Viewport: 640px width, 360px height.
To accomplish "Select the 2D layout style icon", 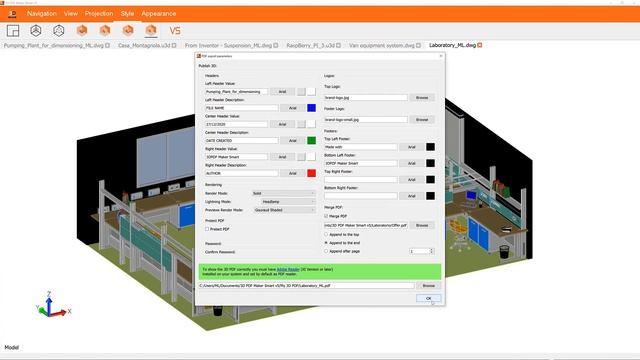I will tap(13, 31).
